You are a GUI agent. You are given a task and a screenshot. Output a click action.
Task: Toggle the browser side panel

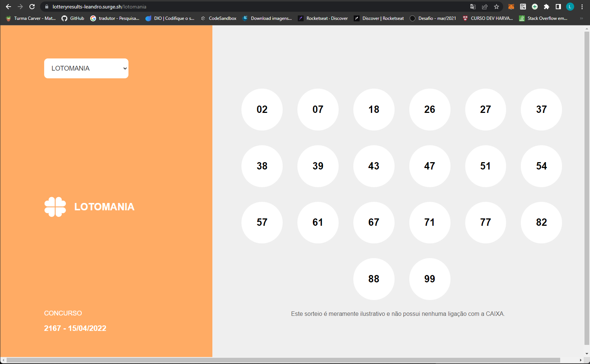pyautogui.click(x=558, y=7)
